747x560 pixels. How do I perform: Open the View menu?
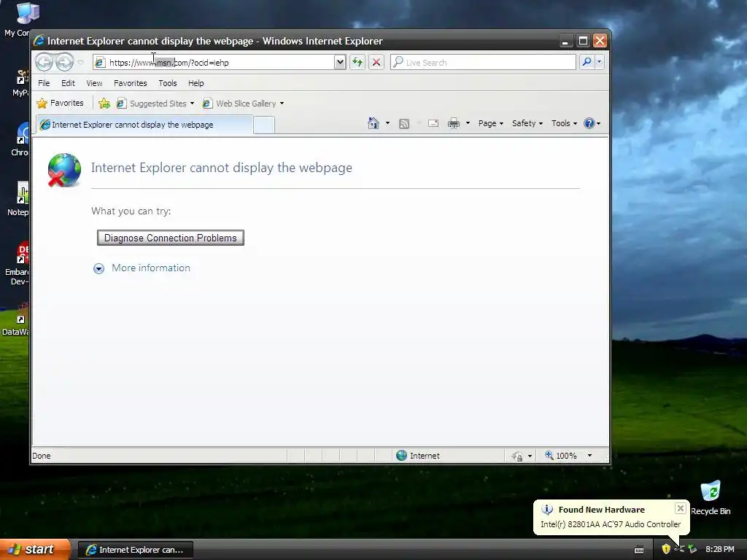click(x=94, y=83)
